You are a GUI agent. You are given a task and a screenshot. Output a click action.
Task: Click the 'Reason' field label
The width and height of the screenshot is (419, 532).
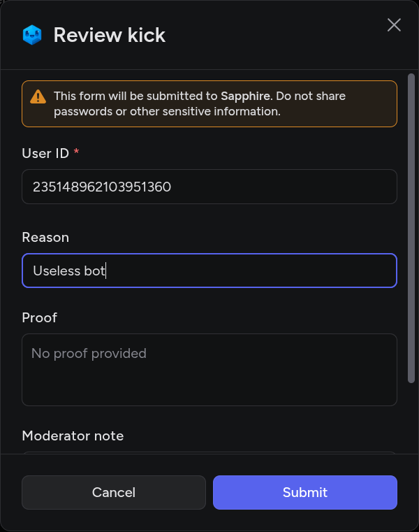[45, 238]
